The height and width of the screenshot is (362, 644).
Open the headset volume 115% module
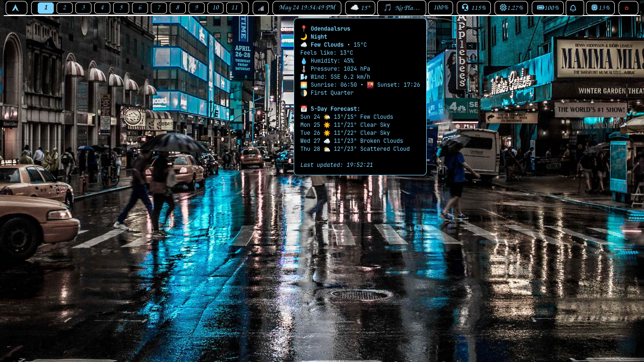(474, 8)
